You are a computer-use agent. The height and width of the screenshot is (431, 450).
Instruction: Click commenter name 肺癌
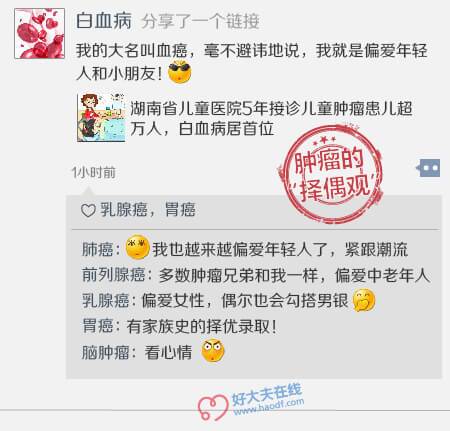pyautogui.click(x=97, y=249)
